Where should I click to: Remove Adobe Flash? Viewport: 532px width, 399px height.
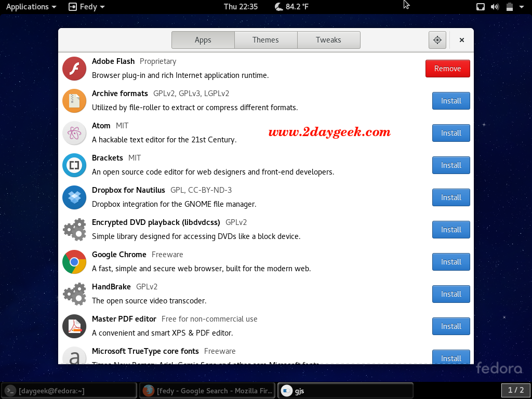point(447,69)
